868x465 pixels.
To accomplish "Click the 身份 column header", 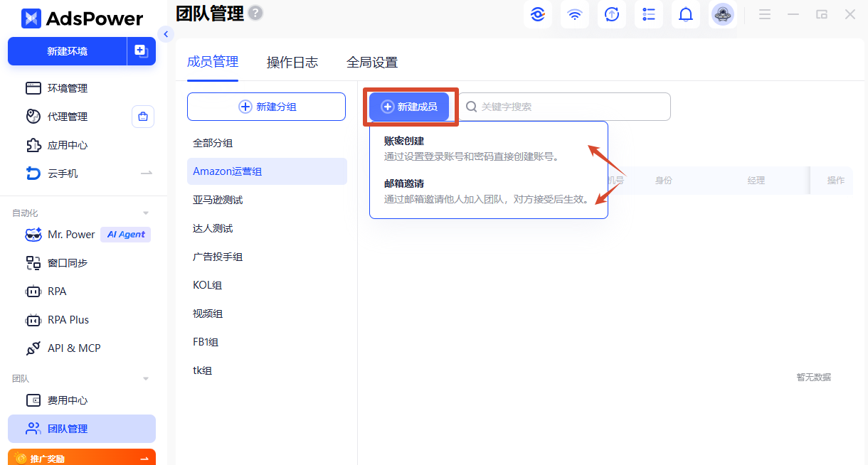I will [663, 181].
